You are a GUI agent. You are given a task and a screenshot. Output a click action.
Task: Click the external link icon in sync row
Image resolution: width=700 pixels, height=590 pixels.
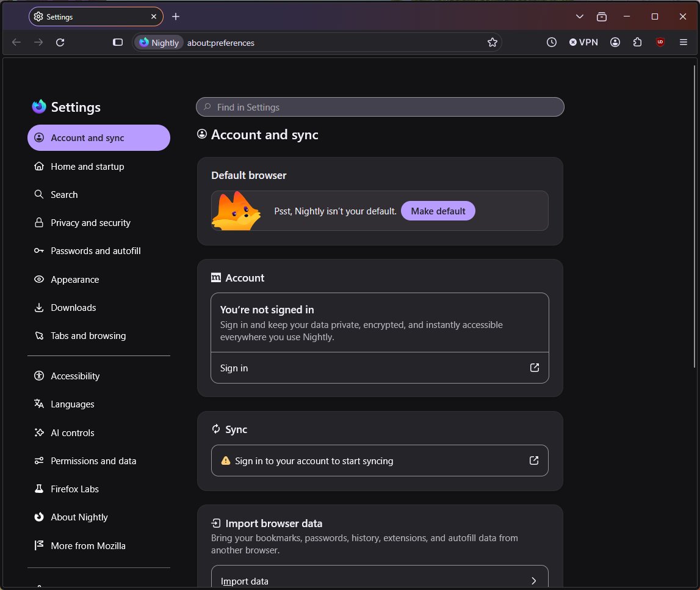tap(534, 461)
